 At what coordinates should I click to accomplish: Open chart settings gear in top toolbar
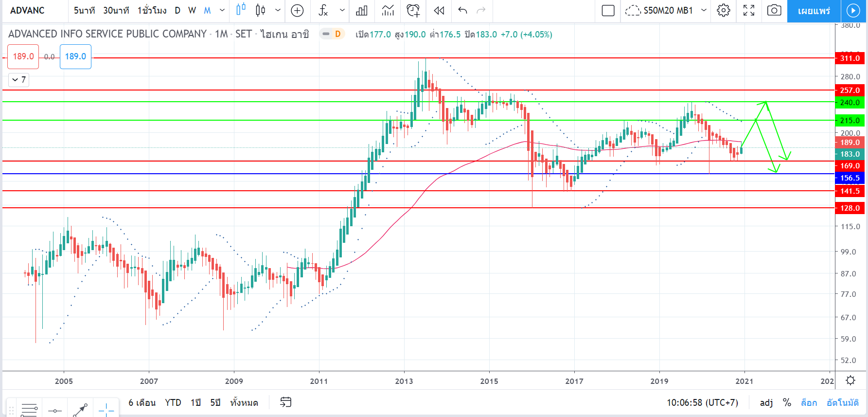pos(724,10)
